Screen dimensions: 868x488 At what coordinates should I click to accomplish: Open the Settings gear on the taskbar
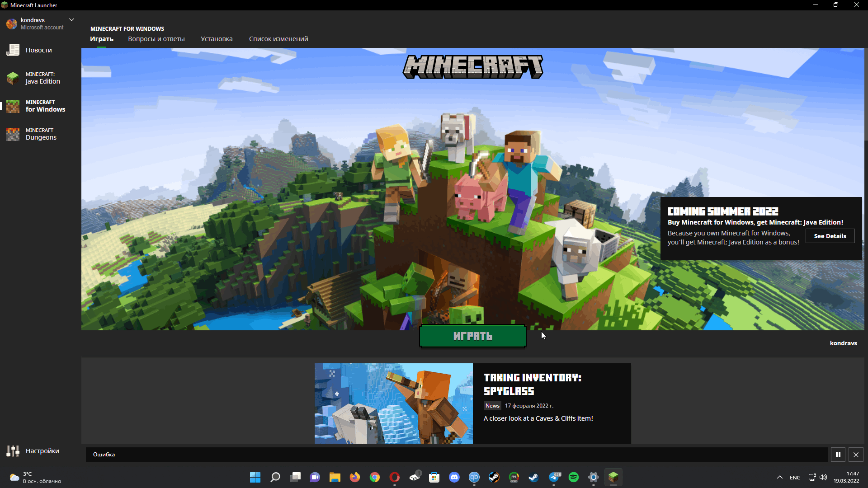coord(594,477)
